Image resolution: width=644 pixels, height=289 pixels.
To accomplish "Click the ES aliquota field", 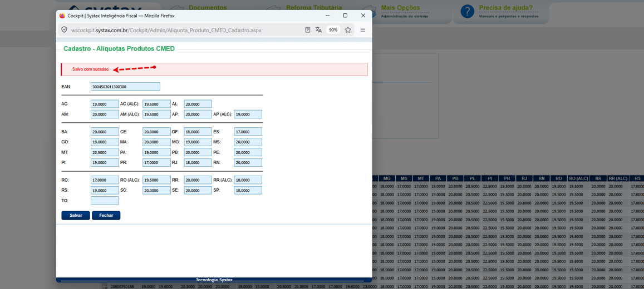I will tap(248, 132).
